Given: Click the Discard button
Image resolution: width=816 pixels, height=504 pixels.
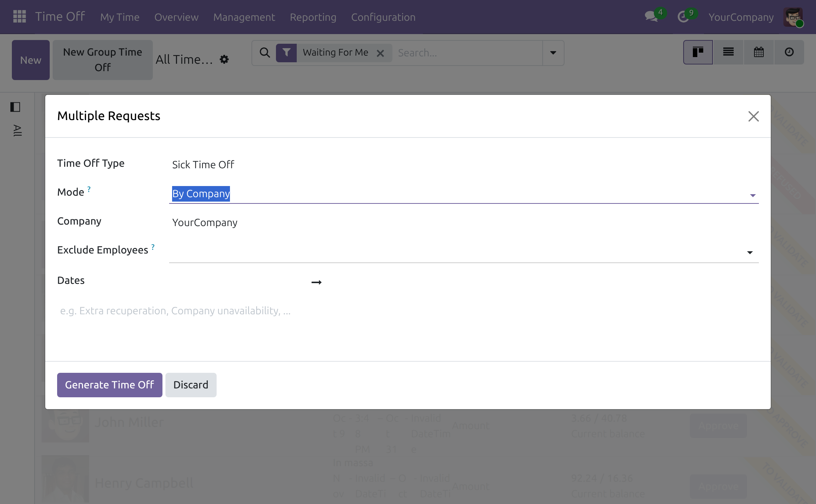Looking at the screenshot, I should pyautogui.click(x=191, y=385).
